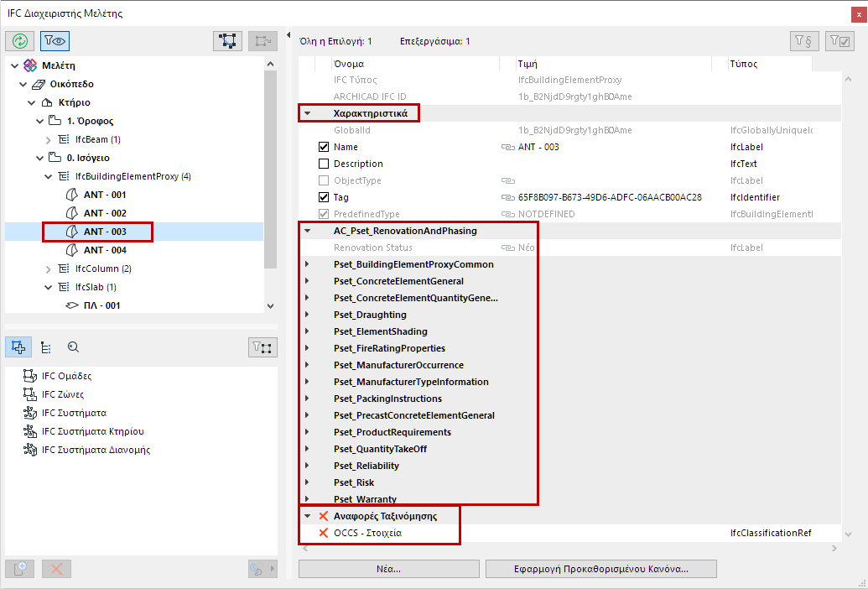The height and width of the screenshot is (589, 868).
Task: Click the Μελέτη project icon
Action: pos(30,65)
